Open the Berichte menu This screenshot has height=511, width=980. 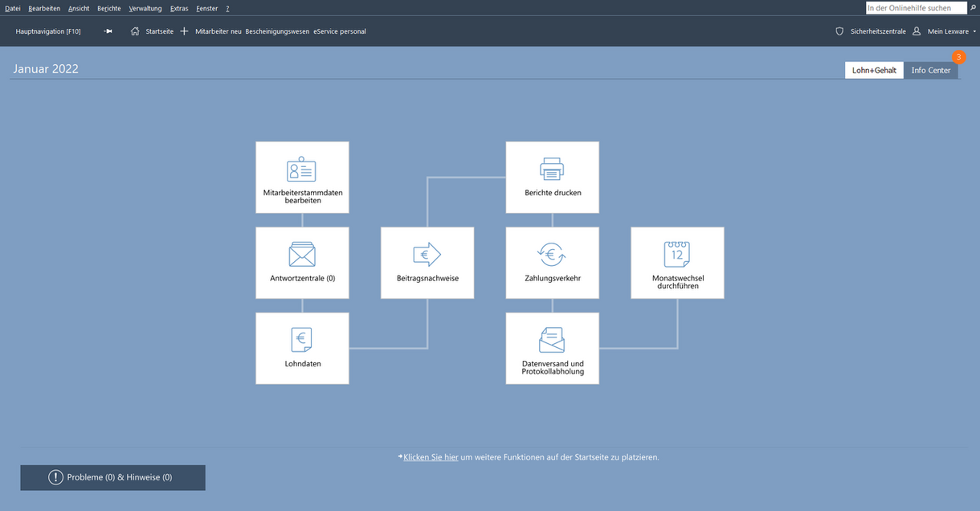tap(108, 8)
